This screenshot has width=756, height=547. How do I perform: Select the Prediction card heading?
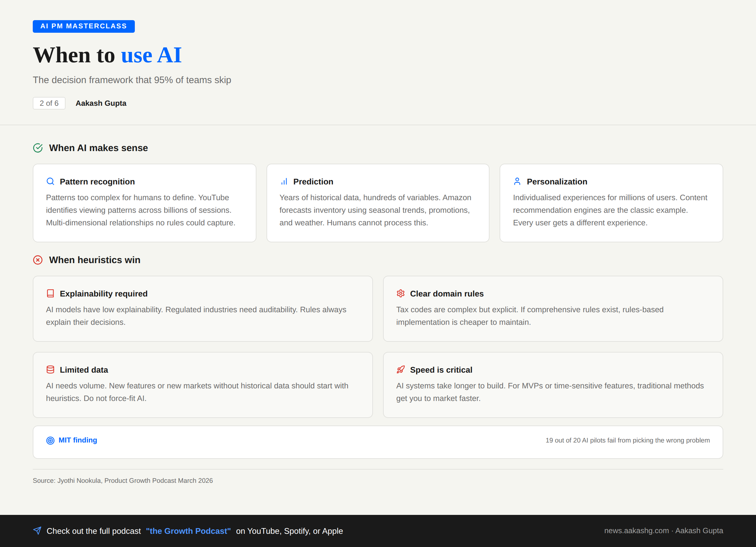tap(313, 182)
